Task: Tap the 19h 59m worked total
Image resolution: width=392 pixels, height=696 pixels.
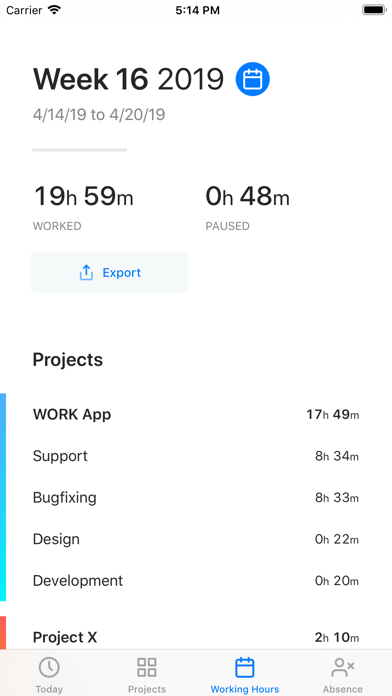Action: click(84, 196)
